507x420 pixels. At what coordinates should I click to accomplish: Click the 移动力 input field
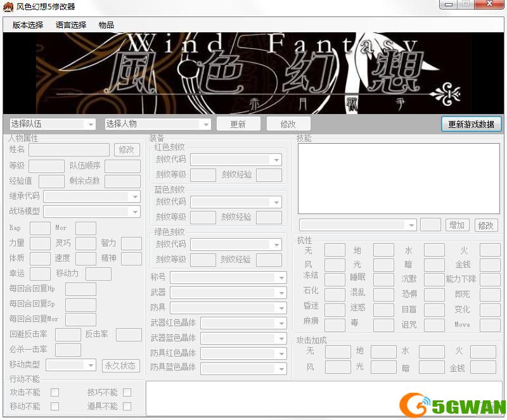98,274
